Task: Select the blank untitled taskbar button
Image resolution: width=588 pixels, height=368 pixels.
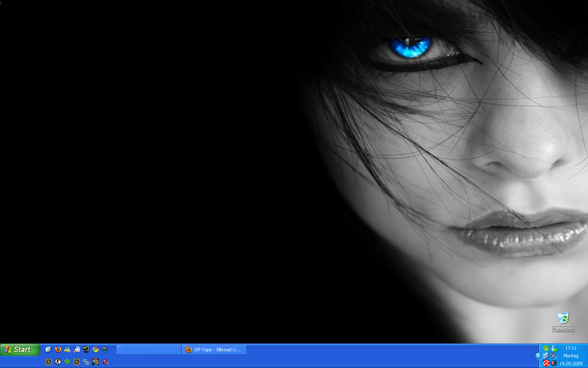Action: [149, 350]
